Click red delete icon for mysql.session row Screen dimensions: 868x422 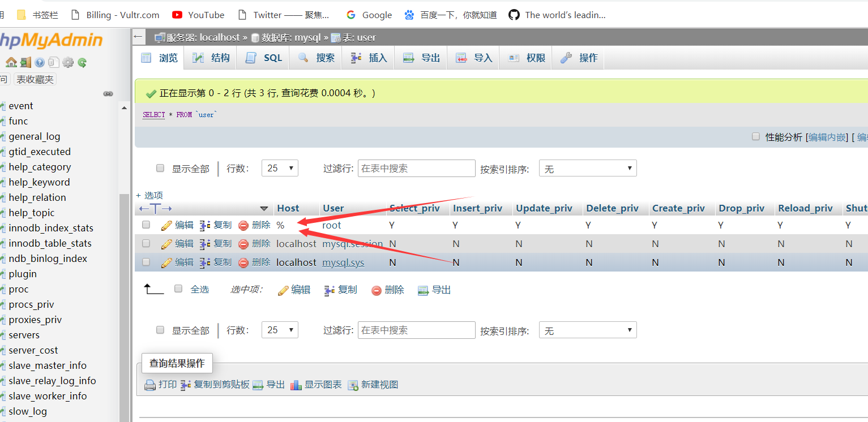coord(243,244)
